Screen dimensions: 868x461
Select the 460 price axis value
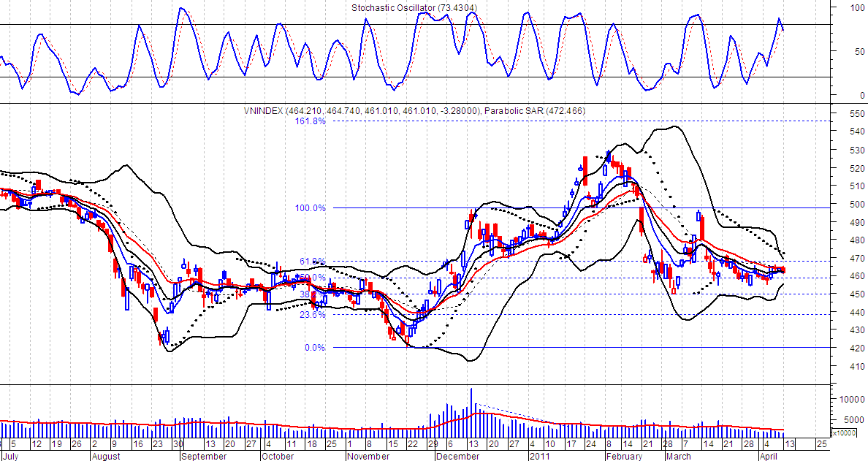click(857, 275)
